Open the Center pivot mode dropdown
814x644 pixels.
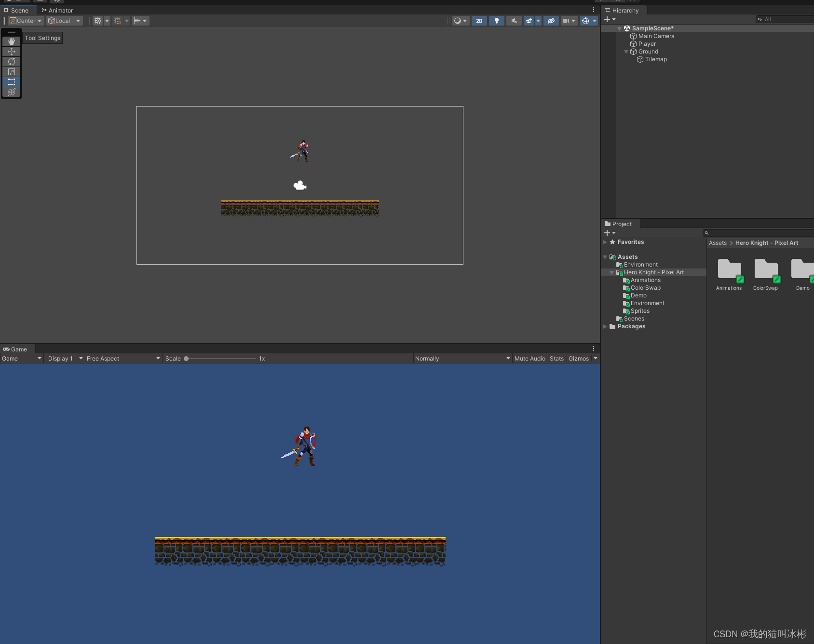click(26, 21)
